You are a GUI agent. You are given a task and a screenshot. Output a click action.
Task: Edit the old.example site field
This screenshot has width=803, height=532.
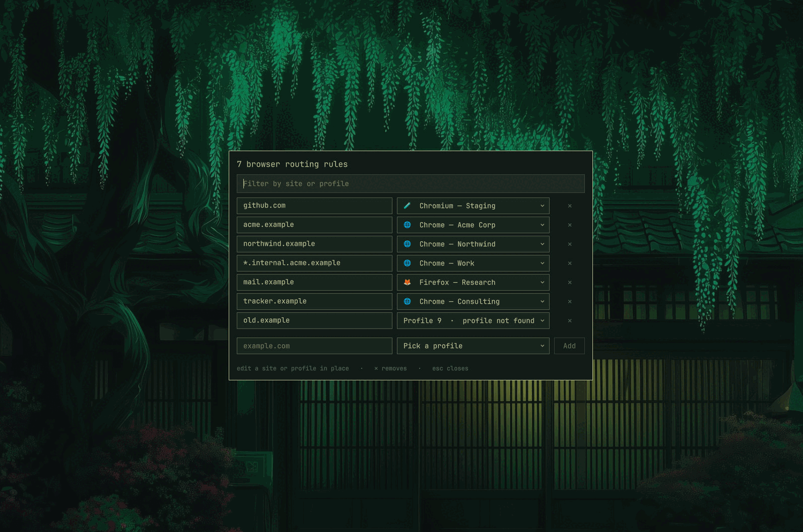pos(314,320)
